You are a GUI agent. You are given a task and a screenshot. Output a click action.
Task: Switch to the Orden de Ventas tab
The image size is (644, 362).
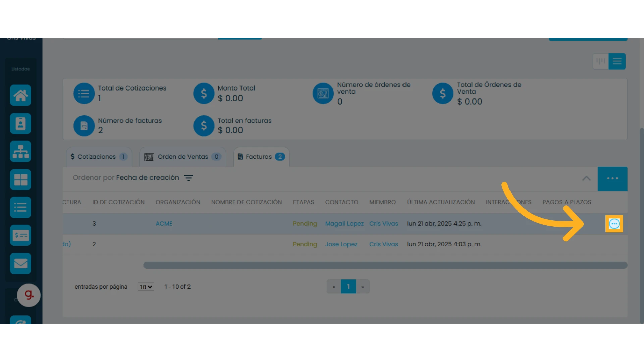(x=183, y=157)
